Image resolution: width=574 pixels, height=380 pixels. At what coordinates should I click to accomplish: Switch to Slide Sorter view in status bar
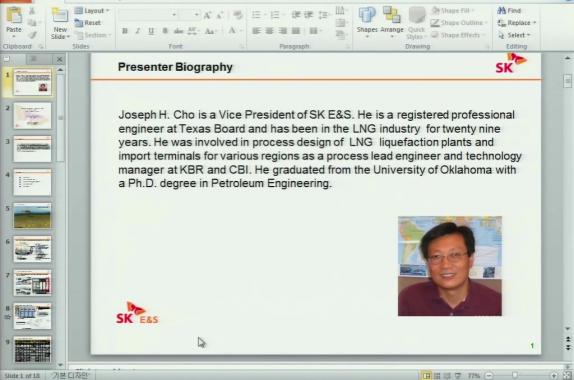click(437, 376)
